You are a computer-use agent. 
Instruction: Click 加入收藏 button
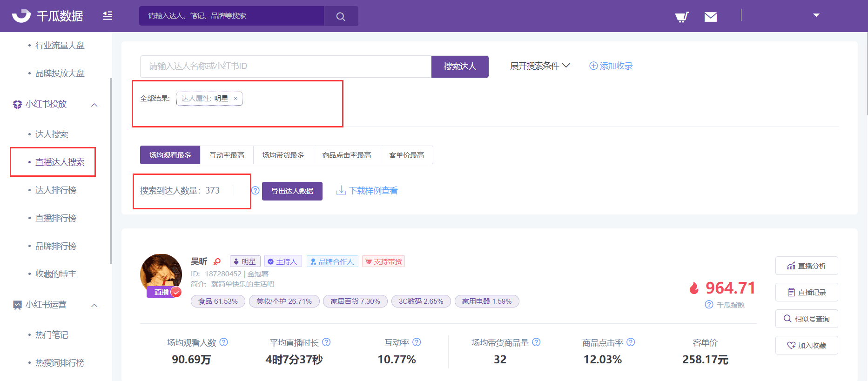pyautogui.click(x=807, y=345)
